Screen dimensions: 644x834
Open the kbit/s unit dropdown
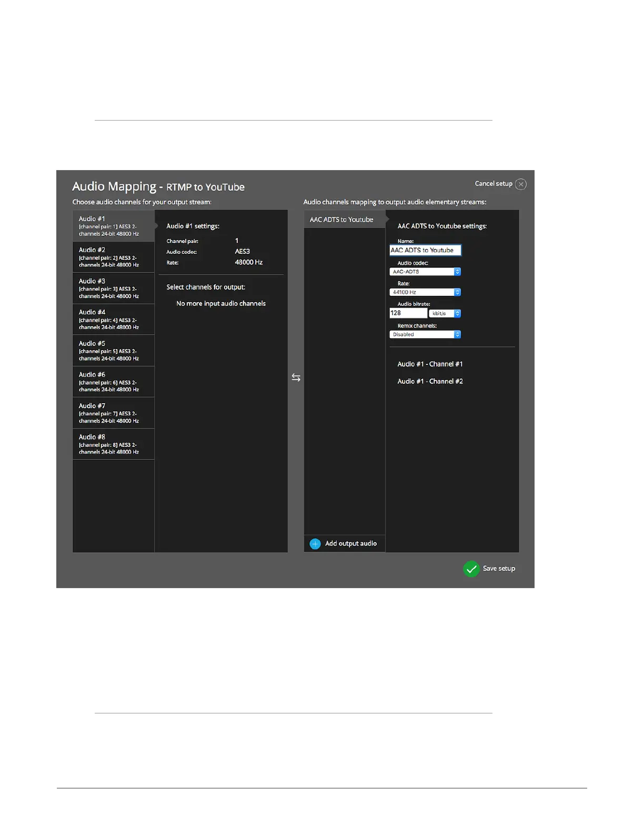[x=445, y=313]
